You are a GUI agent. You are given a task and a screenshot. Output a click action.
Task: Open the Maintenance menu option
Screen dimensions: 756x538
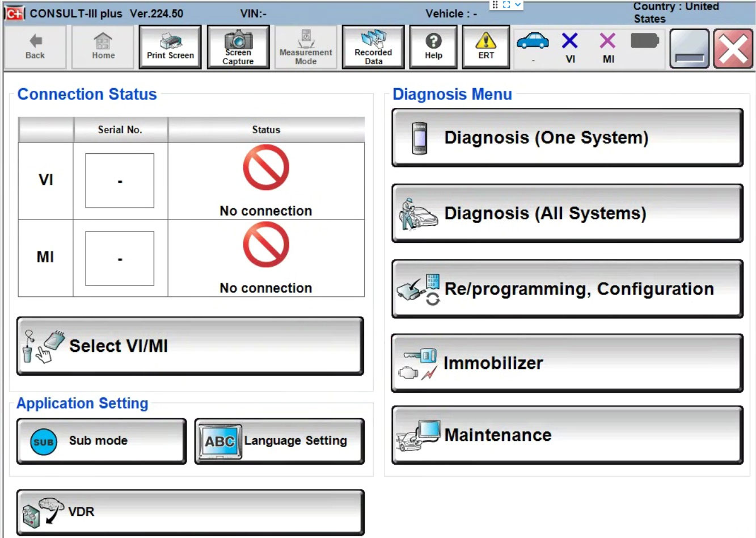567,435
